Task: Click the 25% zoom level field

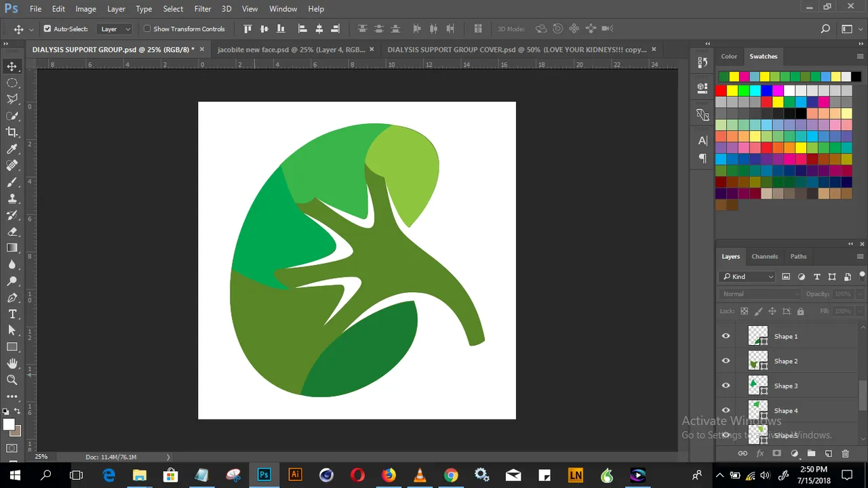Action: pos(41,457)
